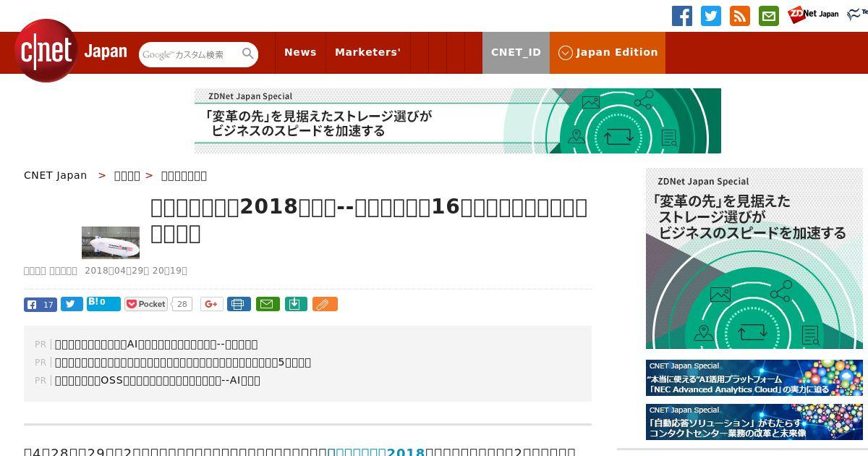Open the NEC Advanced Analytics Cloud ad
Screen dimensions: 868x456
coord(754,378)
